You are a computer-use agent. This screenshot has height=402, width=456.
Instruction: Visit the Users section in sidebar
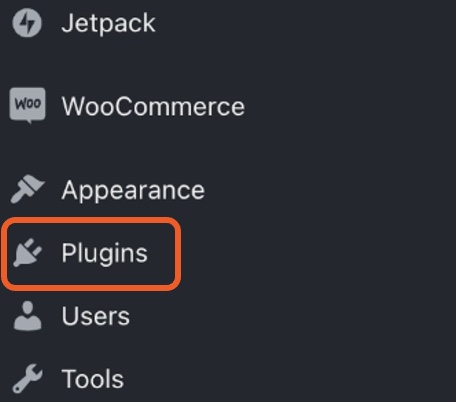coord(71,316)
